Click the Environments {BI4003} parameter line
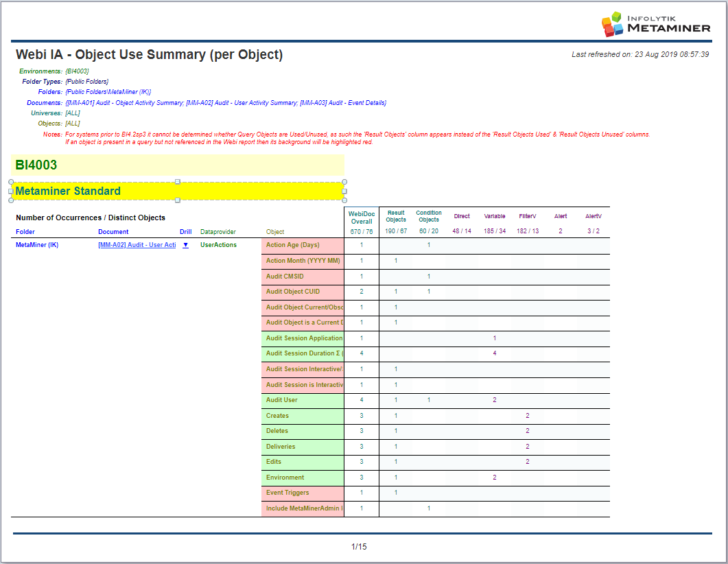Screen dimensions: 728x564 tap(54, 71)
